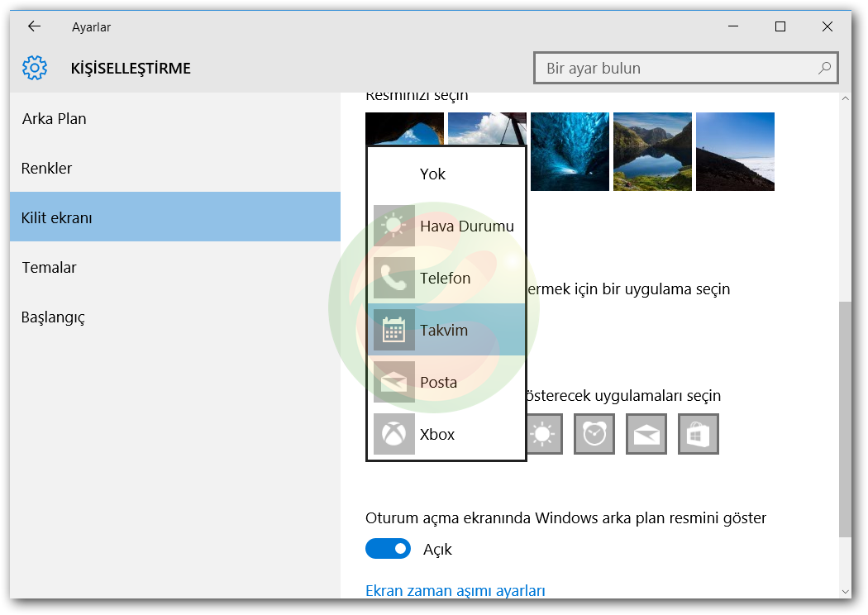This screenshot has width=868, height=615.
Task: Select Takvim in the app list
Action: tap(444, 330)
